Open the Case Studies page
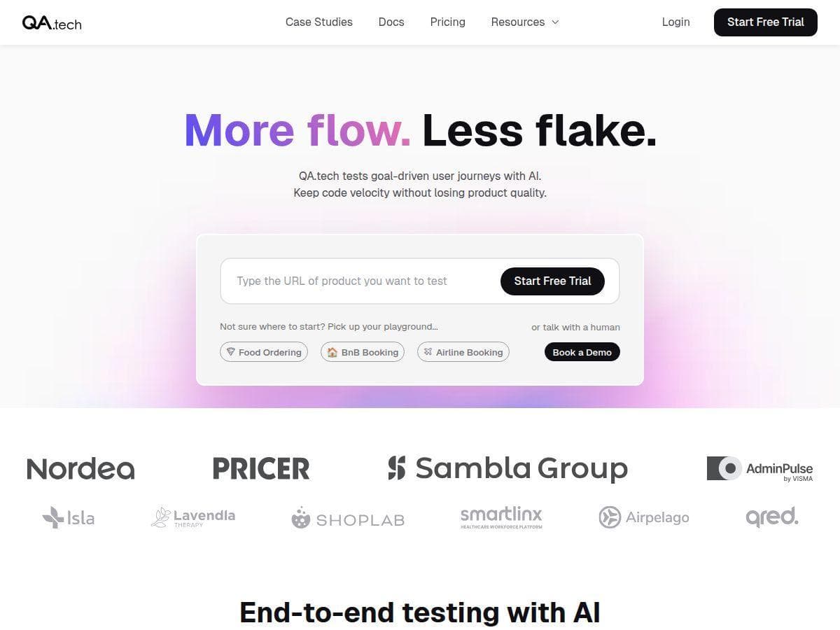The width and height of the screenshot is (840, 630). 318,22
